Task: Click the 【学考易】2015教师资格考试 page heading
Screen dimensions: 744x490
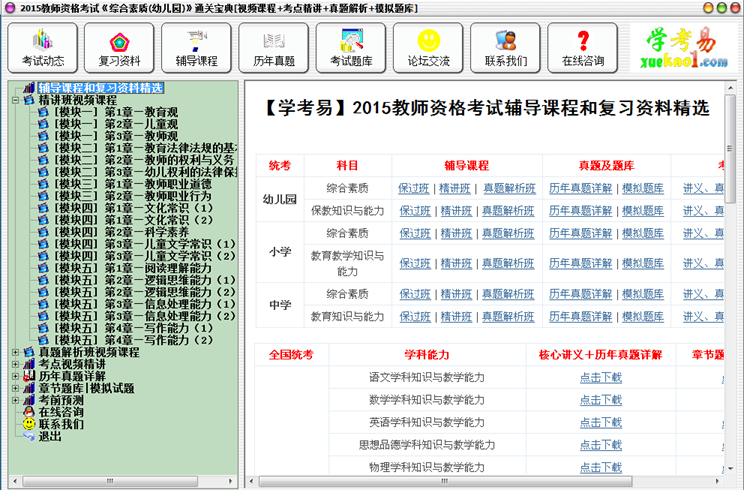Action: [485, 108]
